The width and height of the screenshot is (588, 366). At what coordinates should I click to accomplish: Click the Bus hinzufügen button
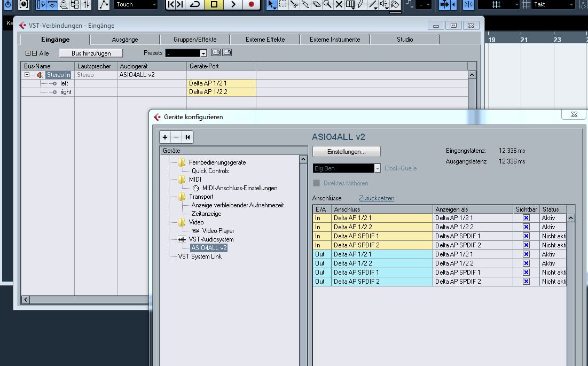click(91, 53)
